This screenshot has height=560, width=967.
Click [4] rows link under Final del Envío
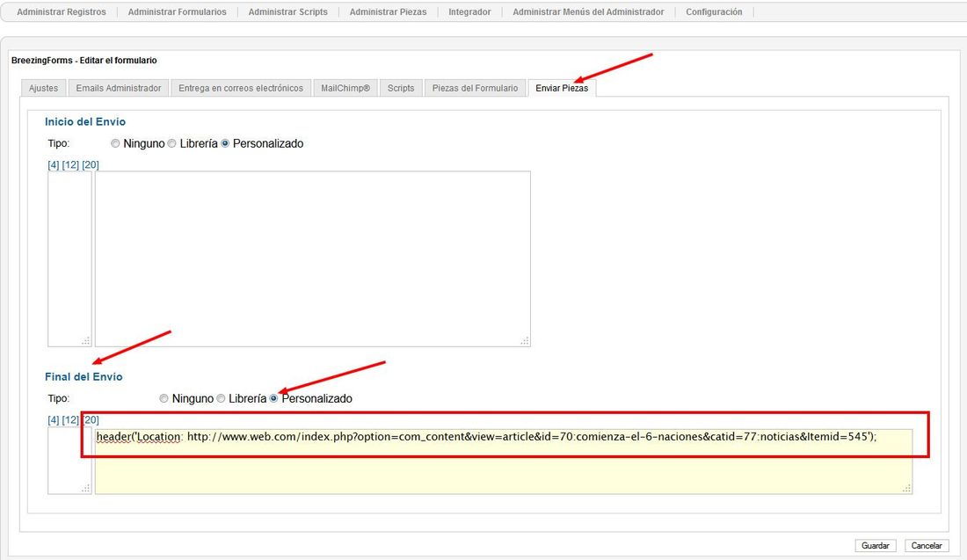[54, 420]
